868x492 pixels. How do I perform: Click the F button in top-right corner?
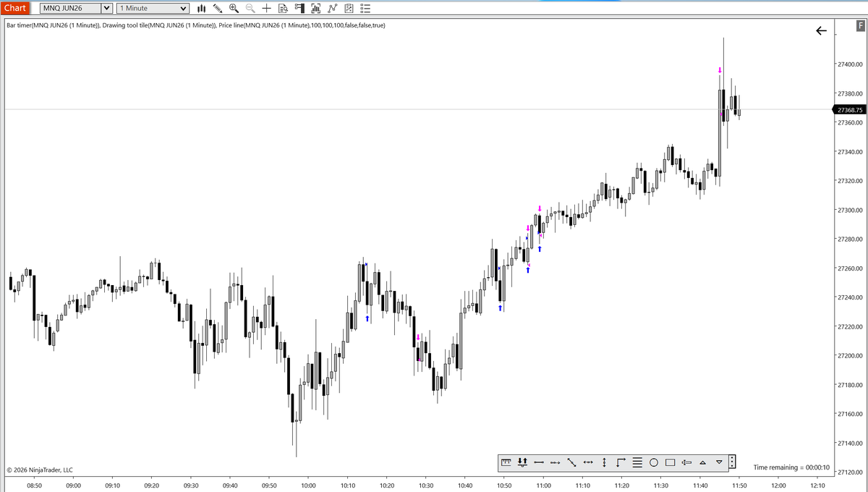click(861, 26)
